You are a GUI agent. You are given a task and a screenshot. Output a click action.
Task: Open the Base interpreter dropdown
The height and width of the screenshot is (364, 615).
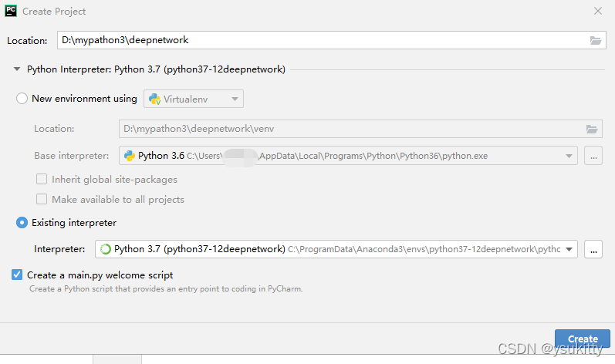tap(348, 156)
